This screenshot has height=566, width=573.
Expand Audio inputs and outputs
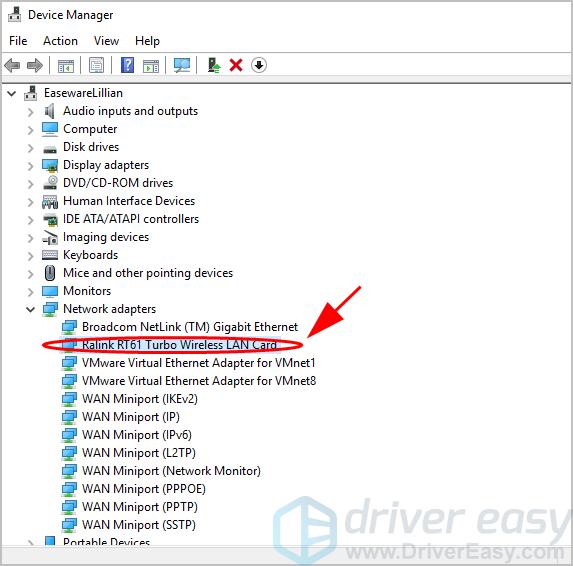[x=31, y=112]
